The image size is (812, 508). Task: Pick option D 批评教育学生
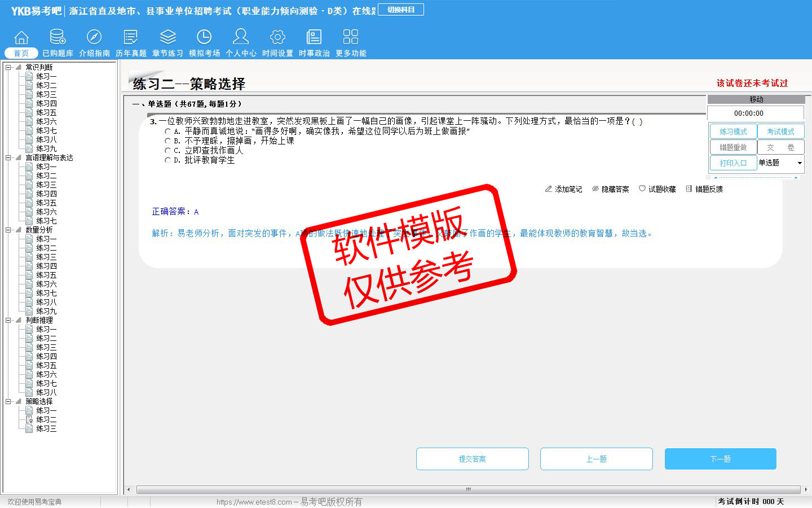pos(167,160)
